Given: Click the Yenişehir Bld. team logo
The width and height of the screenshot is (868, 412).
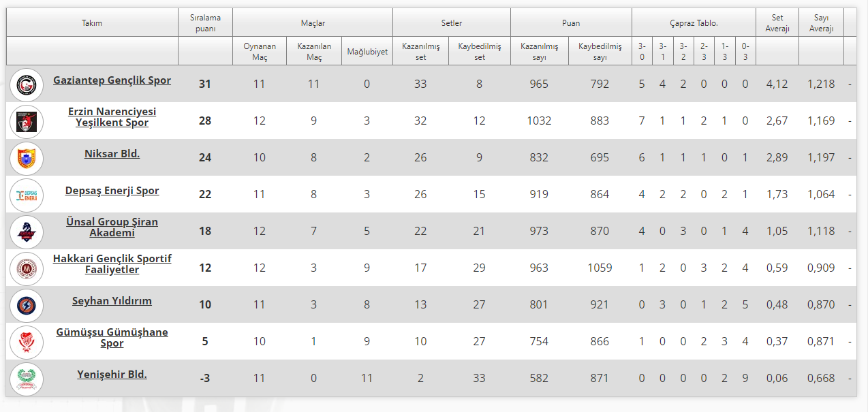Looking at the screenshot, I should pos(27,379).
